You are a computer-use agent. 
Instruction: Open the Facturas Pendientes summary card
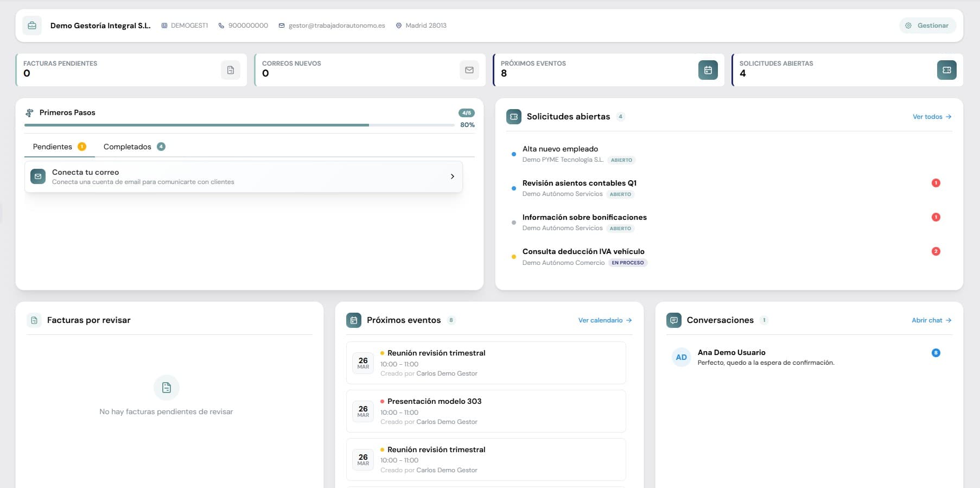click(x=131, y=69)
